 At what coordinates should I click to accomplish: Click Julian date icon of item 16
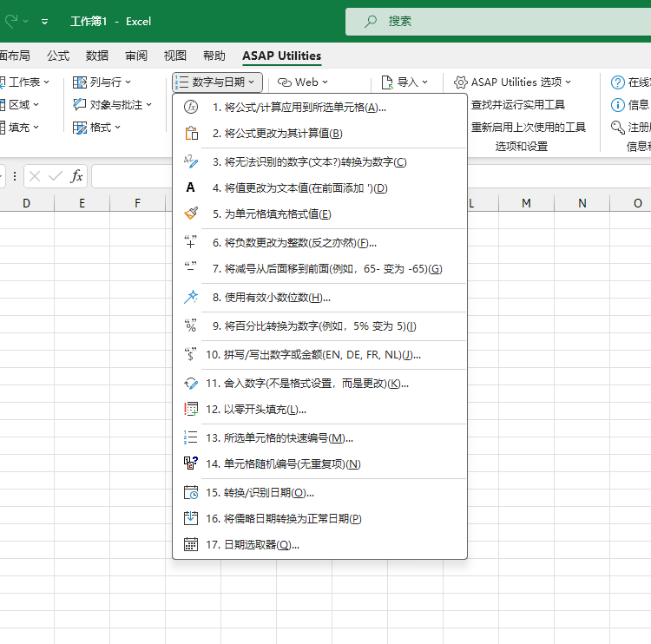tap(191, 518)
